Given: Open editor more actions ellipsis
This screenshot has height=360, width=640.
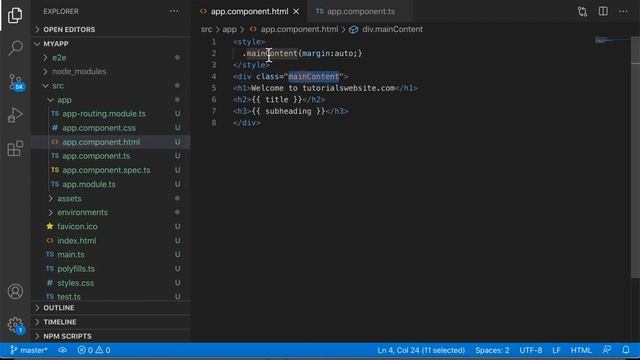Looking at the screenshot, I should click(623, 11).
